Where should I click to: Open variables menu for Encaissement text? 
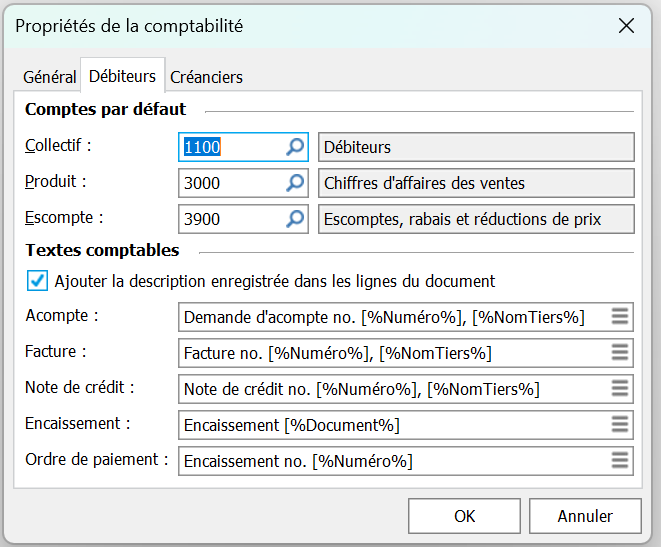pos(620,425)
